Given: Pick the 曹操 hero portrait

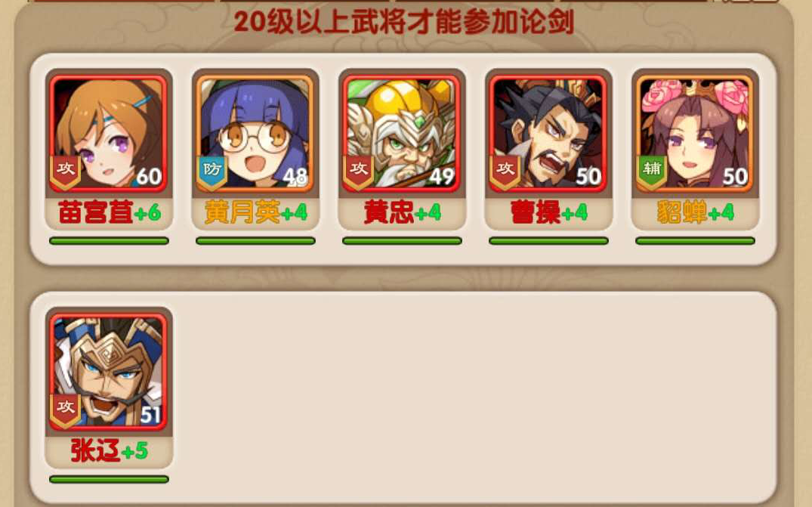Looking at the screenshot, I should [x=548, y=133].
